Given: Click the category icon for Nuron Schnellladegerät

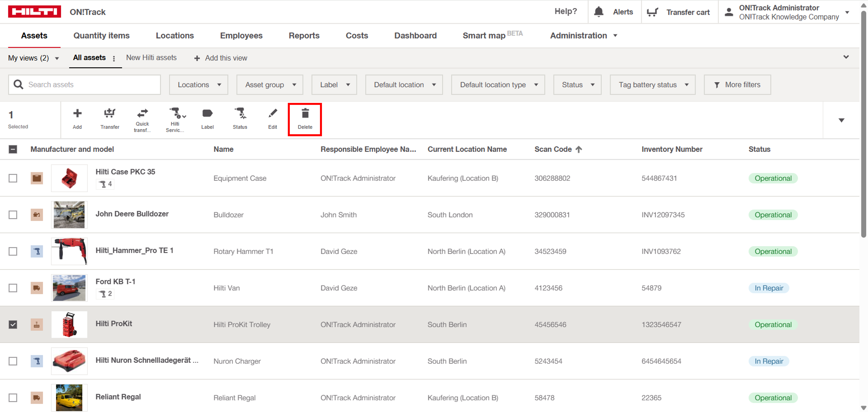Looking at the screenshot, I should 37,361.
